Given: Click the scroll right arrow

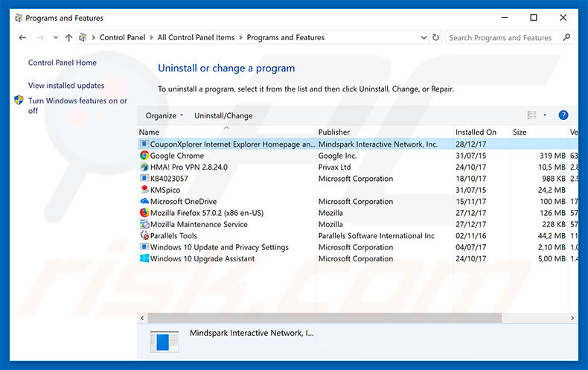Looking at the screenshot, I should (x=572, y=318).
